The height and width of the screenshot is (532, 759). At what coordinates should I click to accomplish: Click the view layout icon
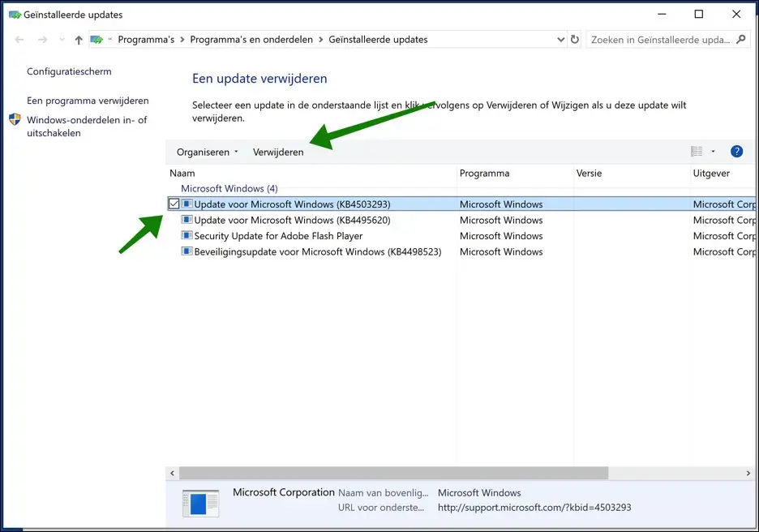click(697, 152)
